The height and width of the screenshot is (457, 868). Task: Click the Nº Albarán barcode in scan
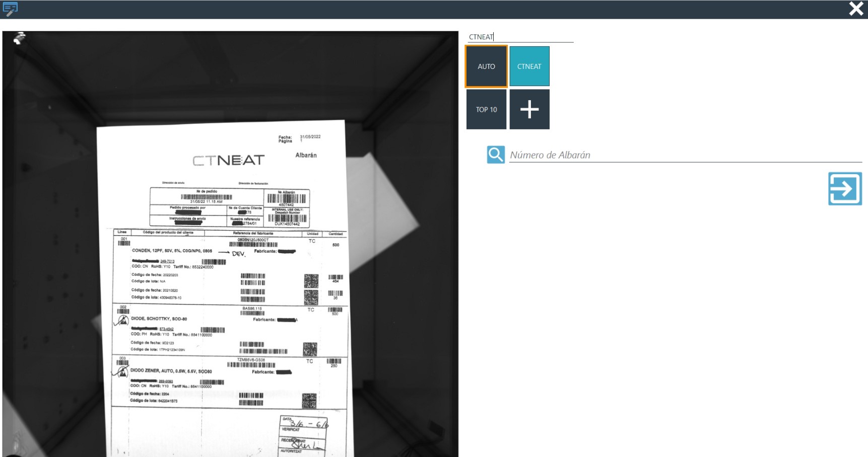point(286,198)
